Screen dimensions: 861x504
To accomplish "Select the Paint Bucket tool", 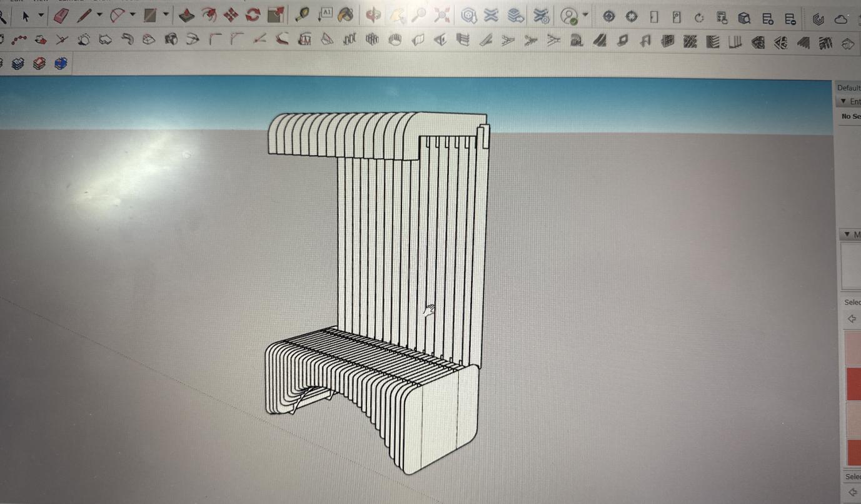I will tap(345, 15).
